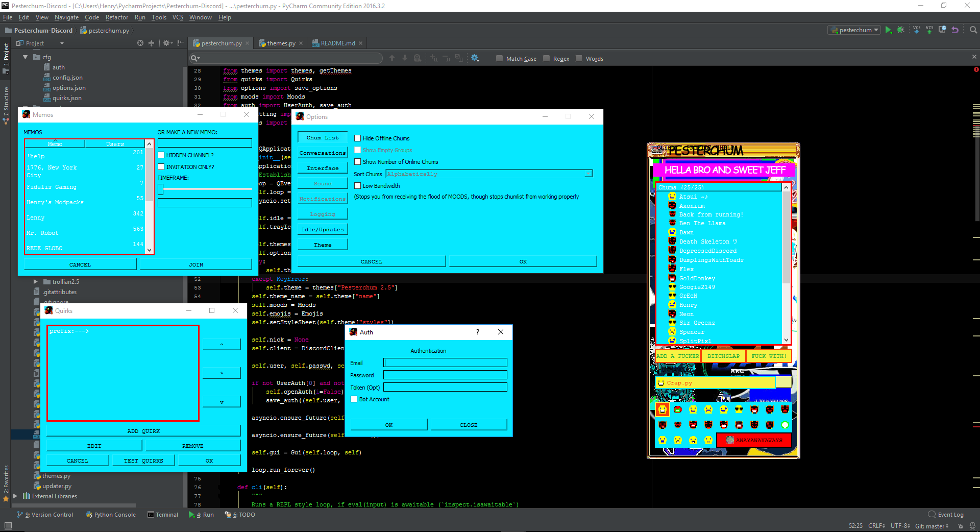This screenshot has width=980, height=532.
Task: Go to previous find occurrence with the up arrow
Action: (392, 58)
